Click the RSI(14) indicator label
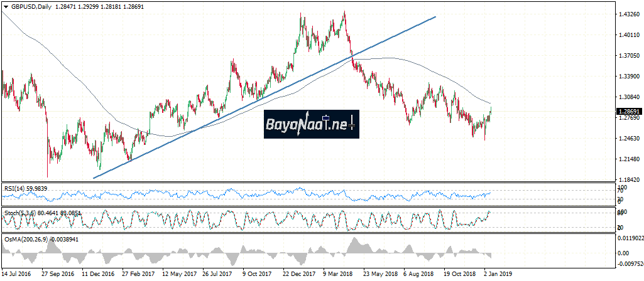The height and width of the screenshot is (281, 644). pos(16,187)
